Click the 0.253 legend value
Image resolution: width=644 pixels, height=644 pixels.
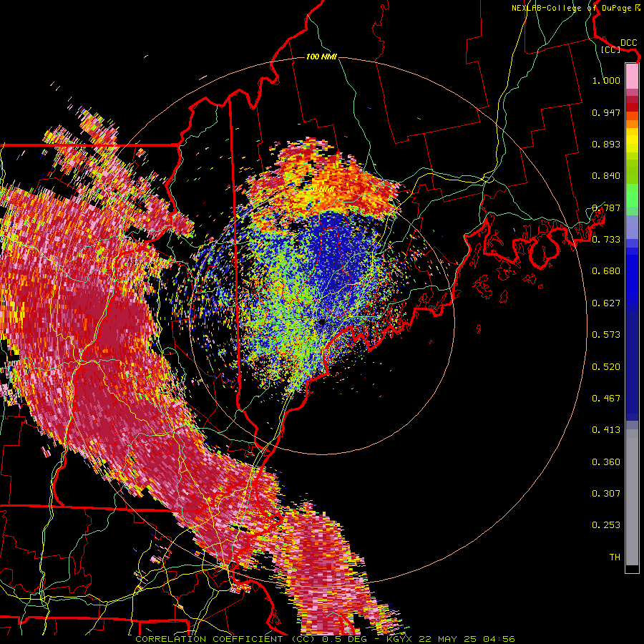(x=606, y=525)
